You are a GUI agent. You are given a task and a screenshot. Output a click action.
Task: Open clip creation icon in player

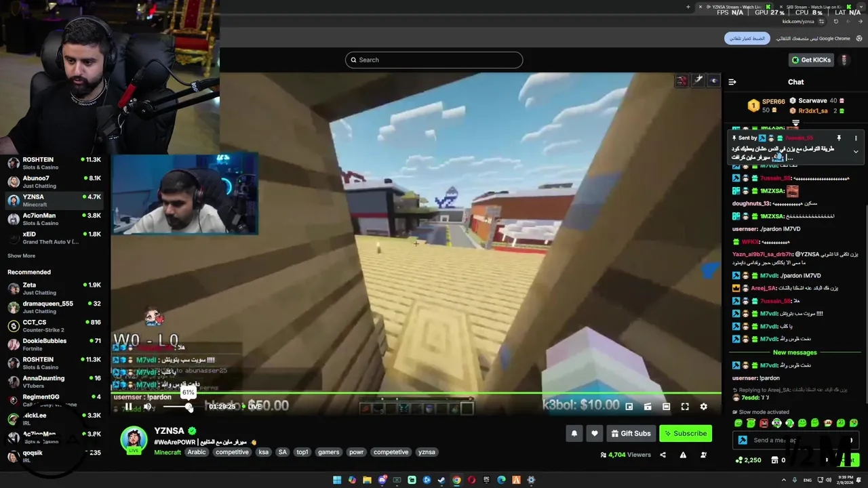[648, 407]
